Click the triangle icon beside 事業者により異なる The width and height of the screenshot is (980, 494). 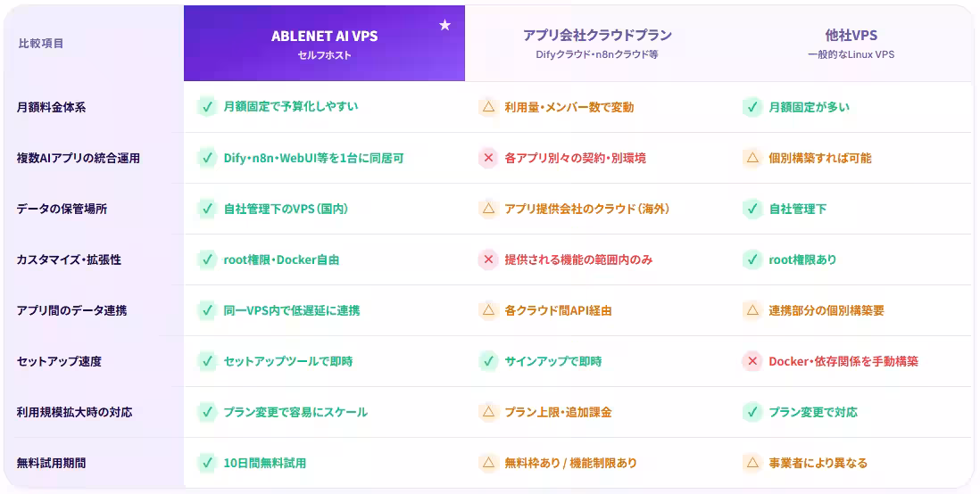(x=752, y=463)
